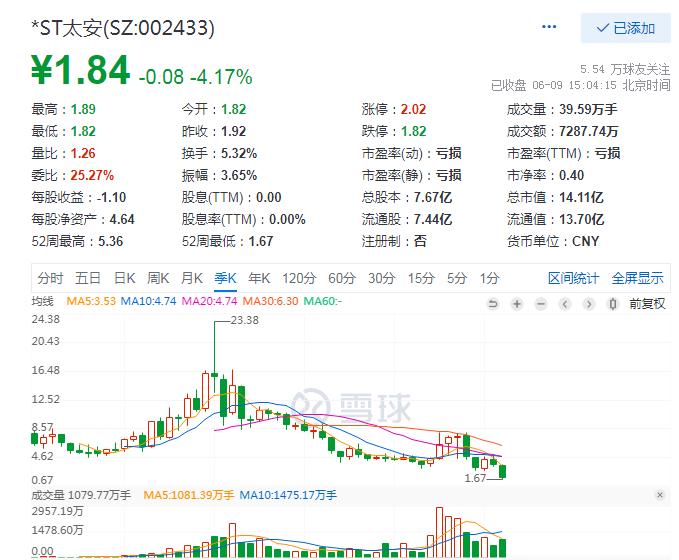Click the 成交额 value 7287.74万
This screenshot has height=560, width=679.
(x=588, y=131)
